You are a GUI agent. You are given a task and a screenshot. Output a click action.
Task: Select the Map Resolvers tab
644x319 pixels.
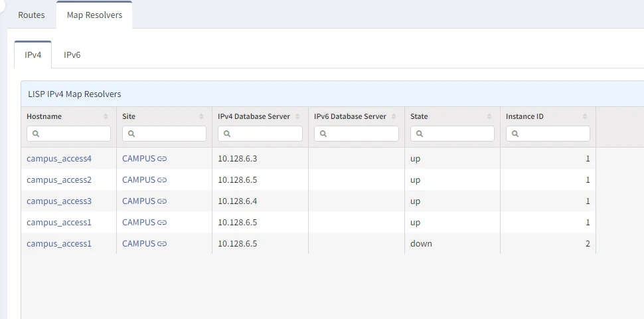94,15
